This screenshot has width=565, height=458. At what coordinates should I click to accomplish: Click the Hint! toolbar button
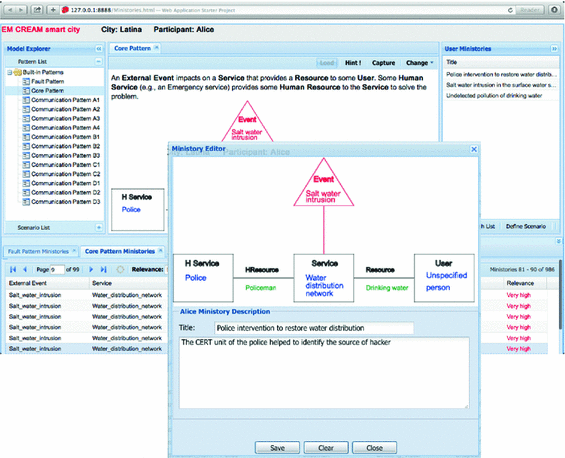[x=353, y=63]
